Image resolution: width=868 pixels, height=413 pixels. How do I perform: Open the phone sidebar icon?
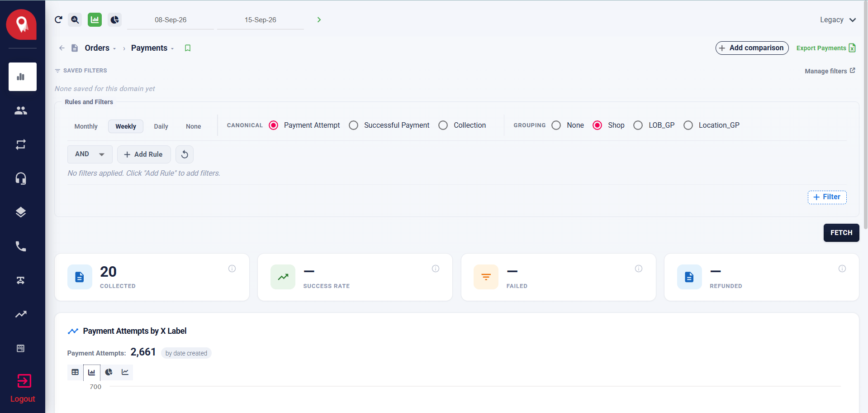pyautogui.click(x=21, y=246)
